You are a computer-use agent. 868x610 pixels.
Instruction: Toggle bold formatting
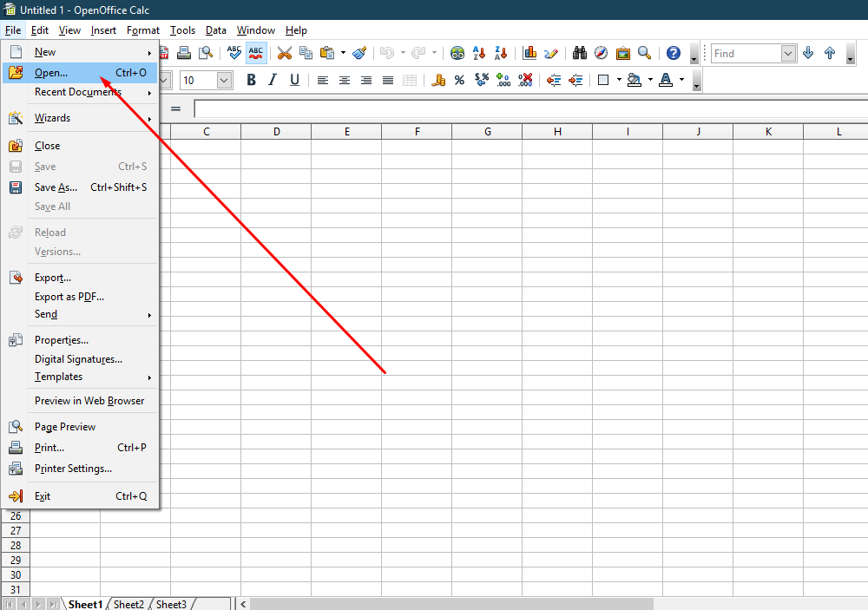coord(251,79)
